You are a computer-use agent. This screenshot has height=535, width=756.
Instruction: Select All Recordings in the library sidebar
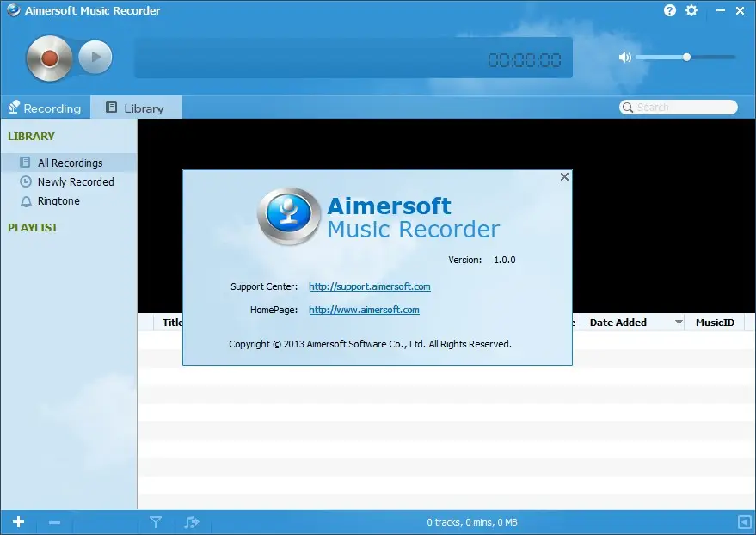click(69, 163)
